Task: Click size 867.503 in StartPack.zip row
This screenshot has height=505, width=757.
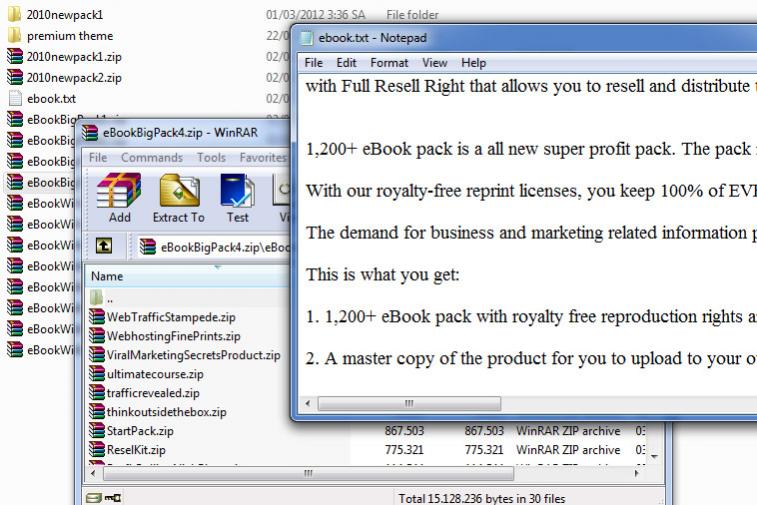Action: click(x=404, y=431)
